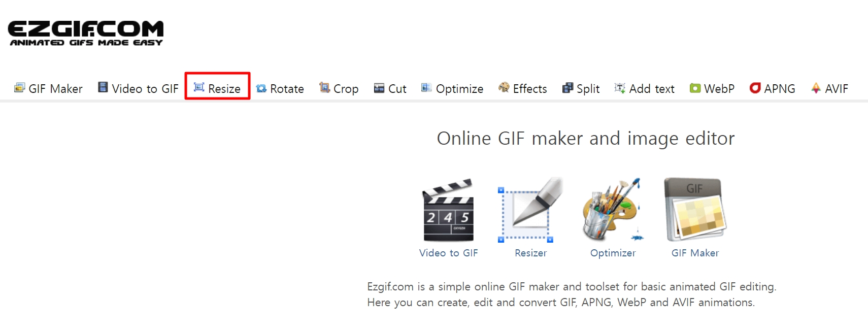This screenshot has width=868, height=330.
Task: Click the Rotate menu icon
Action: 261,88
